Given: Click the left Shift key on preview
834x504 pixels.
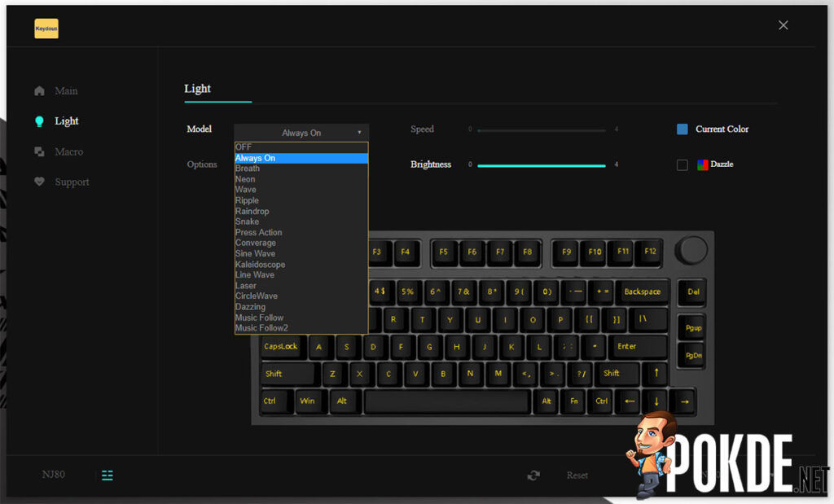Looking at the screenshot, I should [x=289, y=375].
